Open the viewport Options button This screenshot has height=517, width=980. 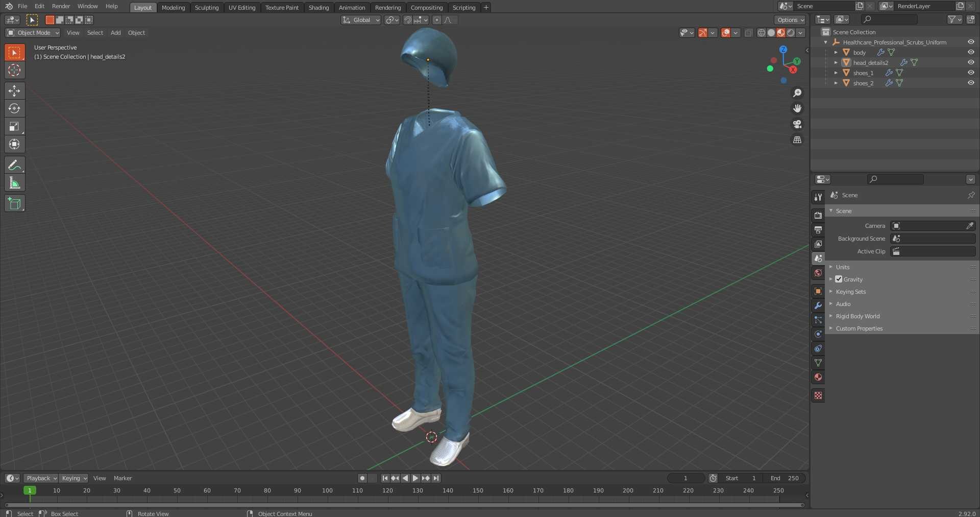point(790,20)
